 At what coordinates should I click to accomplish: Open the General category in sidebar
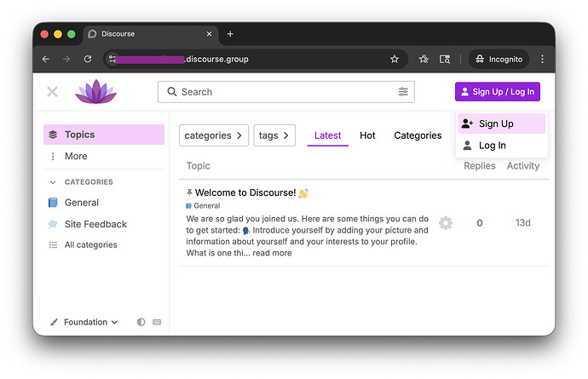104,203
